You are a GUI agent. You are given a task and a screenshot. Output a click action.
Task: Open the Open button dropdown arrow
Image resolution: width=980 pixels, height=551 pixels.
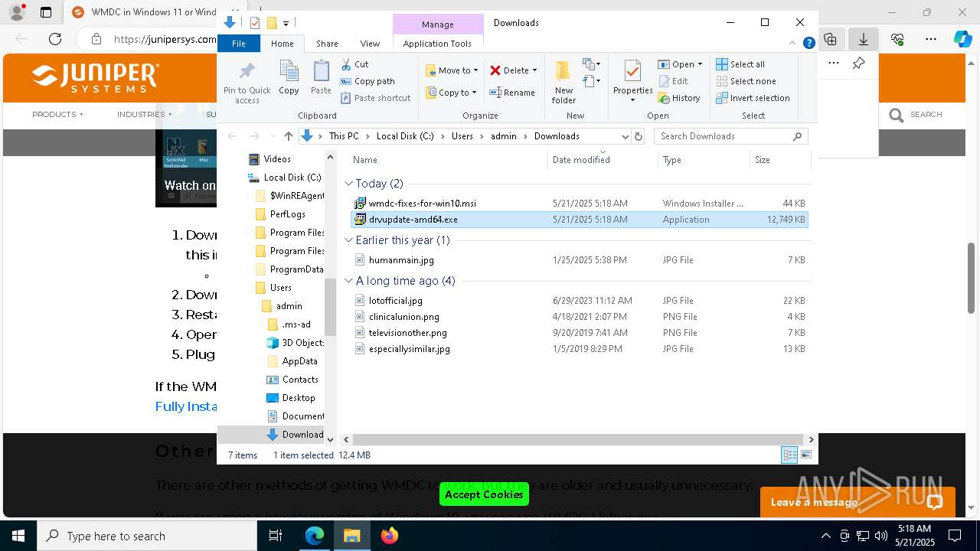coord(700,64)
